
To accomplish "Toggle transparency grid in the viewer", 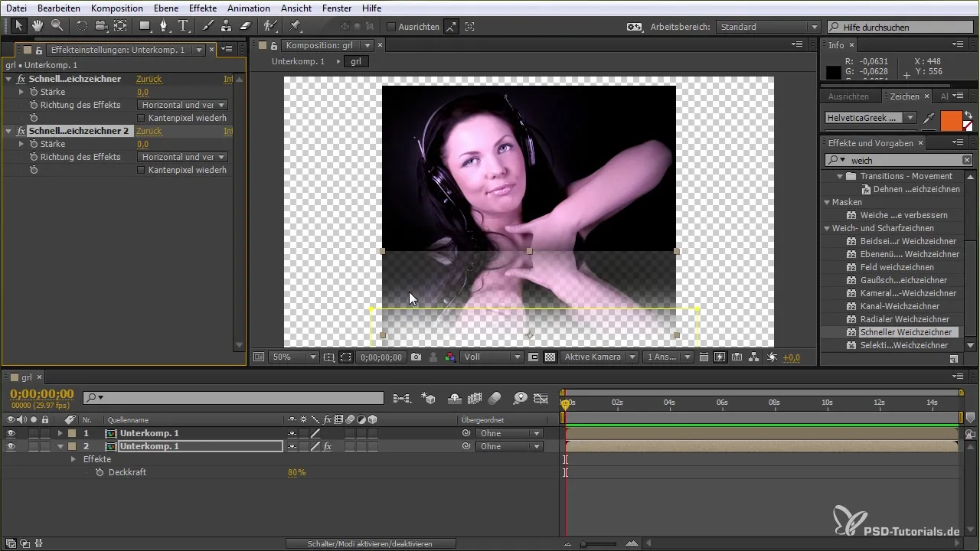I will [550, 357].
